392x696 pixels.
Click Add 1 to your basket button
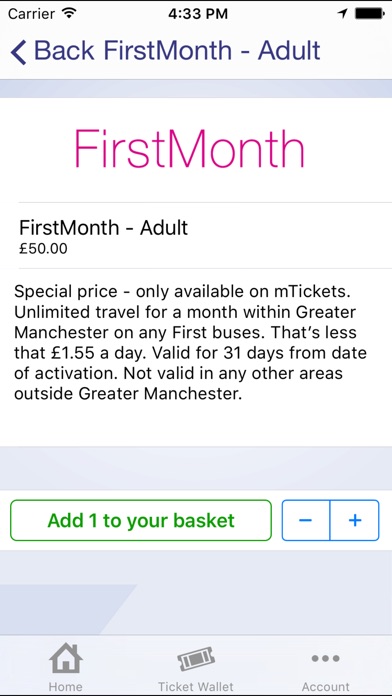pyautogui.click(x=141, y=520)
